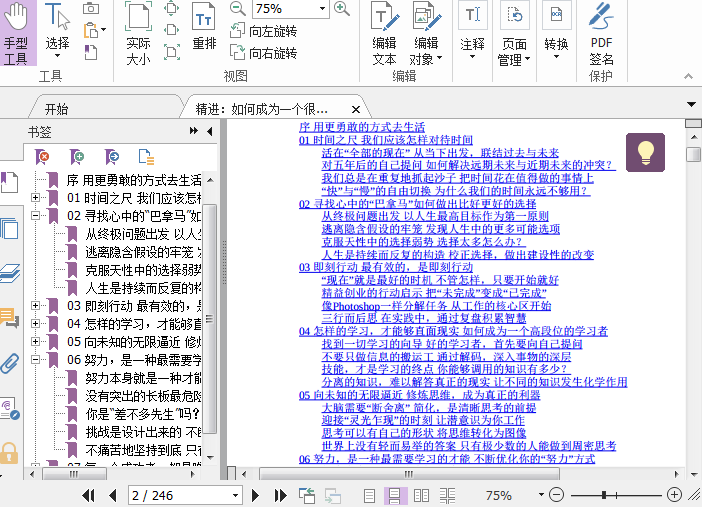Image resolution: width=702 pixels, height=507 pixels.
Task: Open the attachments paperclip panel
Action: click(x=10, y=363)
